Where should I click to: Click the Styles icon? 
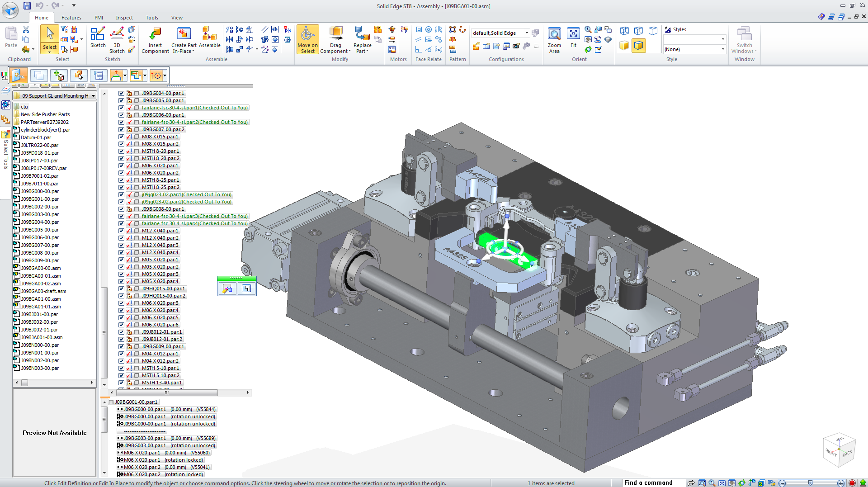(668, 29)
